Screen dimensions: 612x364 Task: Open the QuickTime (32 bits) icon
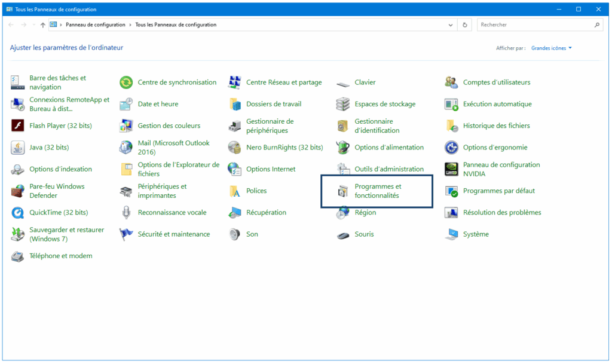(x=18, y=213)
